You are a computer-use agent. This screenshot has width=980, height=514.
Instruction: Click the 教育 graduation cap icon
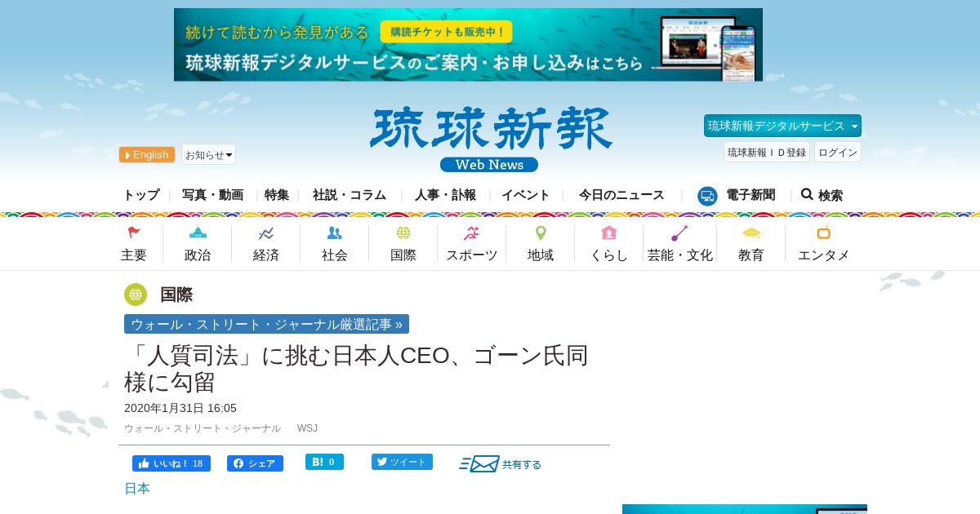pos(751,233)
